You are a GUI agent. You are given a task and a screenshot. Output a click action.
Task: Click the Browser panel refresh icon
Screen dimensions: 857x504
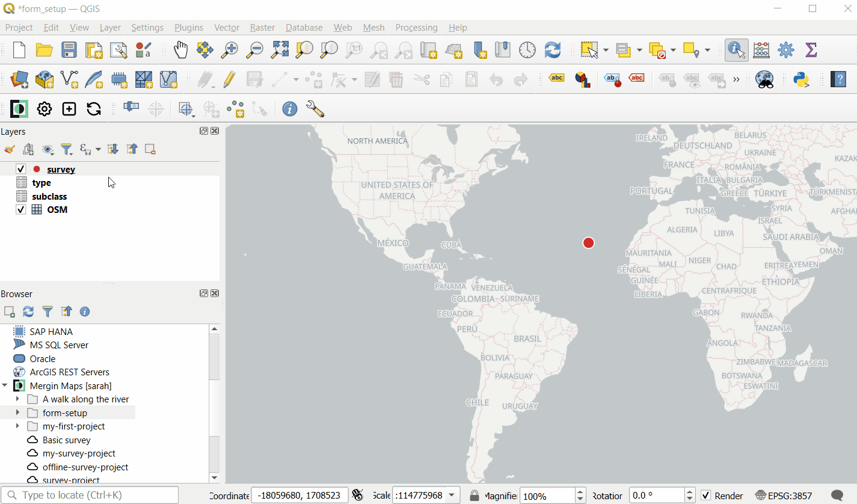pos(28,312)
